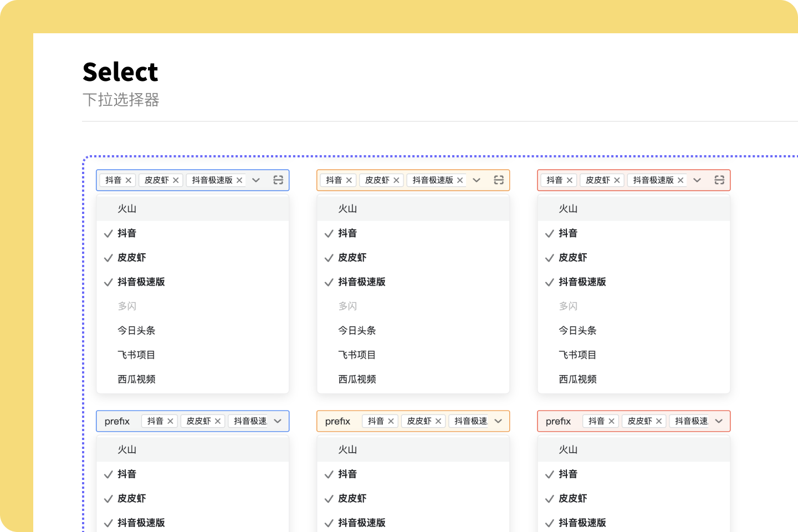Image resolution: width=798 pixels, height=532 pixels.
Task: Click the scan icon in red select
Action: click(x=719, y=180)
